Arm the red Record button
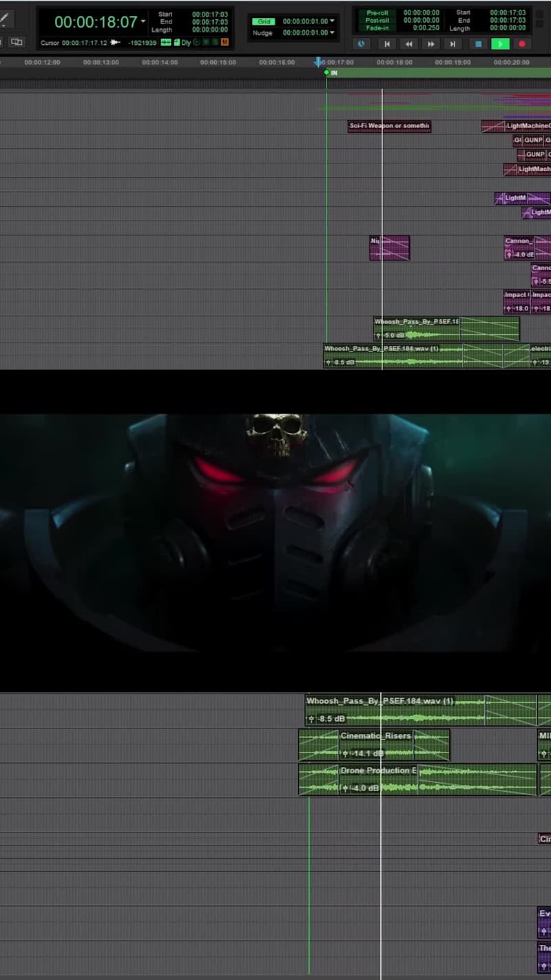 tap(522, 44)
